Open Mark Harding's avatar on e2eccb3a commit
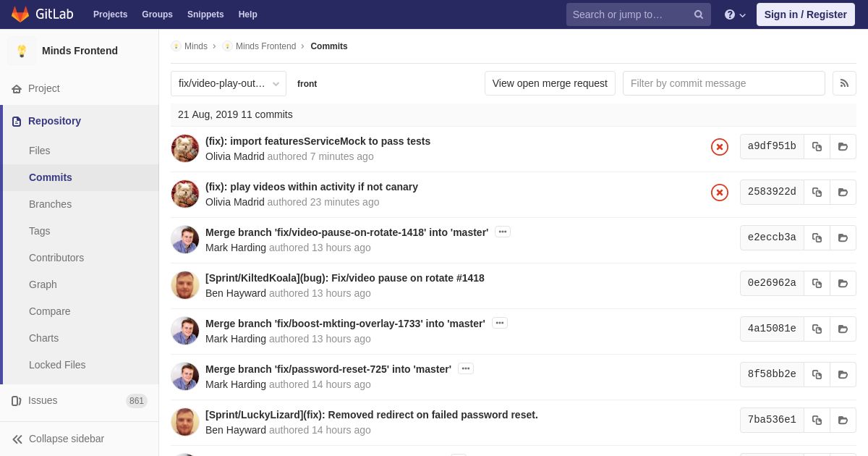Viewport: 868px width, 456px height. (x=185, y=240)
